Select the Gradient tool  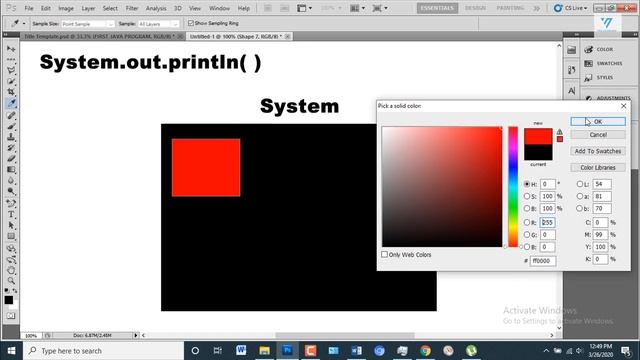(11, 169)
